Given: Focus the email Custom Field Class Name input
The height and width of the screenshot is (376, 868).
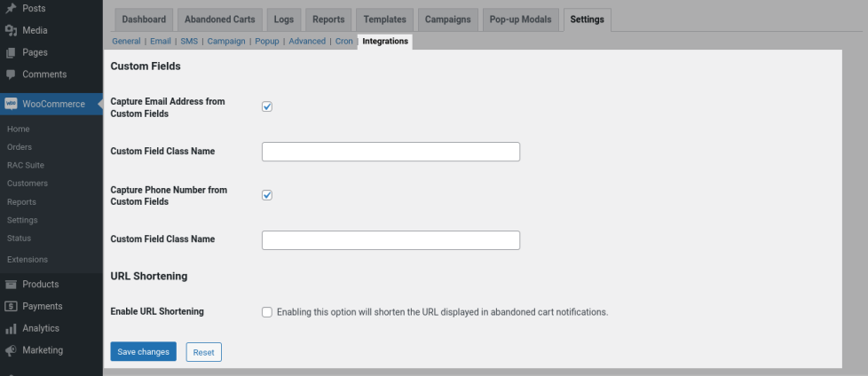Looking at the screenshot, I should (x=391, y=152).
